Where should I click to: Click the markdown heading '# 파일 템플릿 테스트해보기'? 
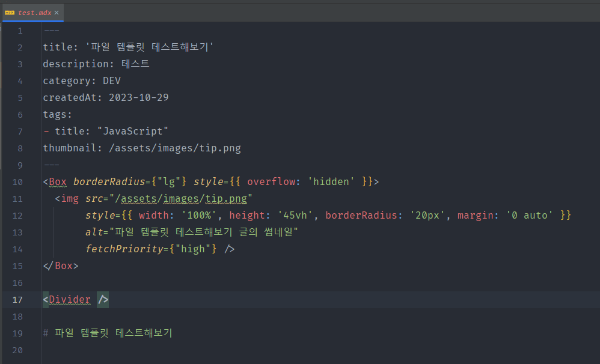click(x=108, y=333)
